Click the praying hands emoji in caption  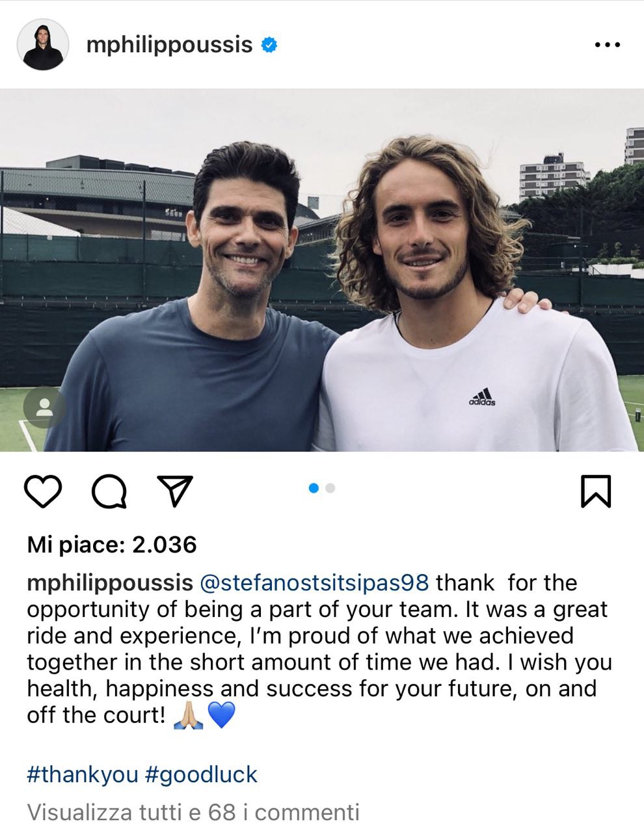pyautogui.click(x=189, y=716)
